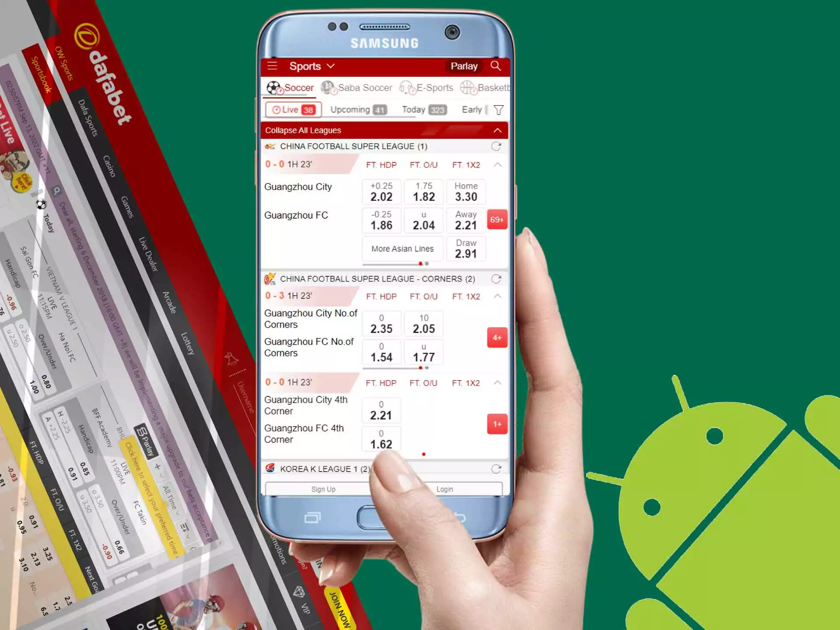
Task: Tap the Sign Up button
Action: click(x=323, y=489)
